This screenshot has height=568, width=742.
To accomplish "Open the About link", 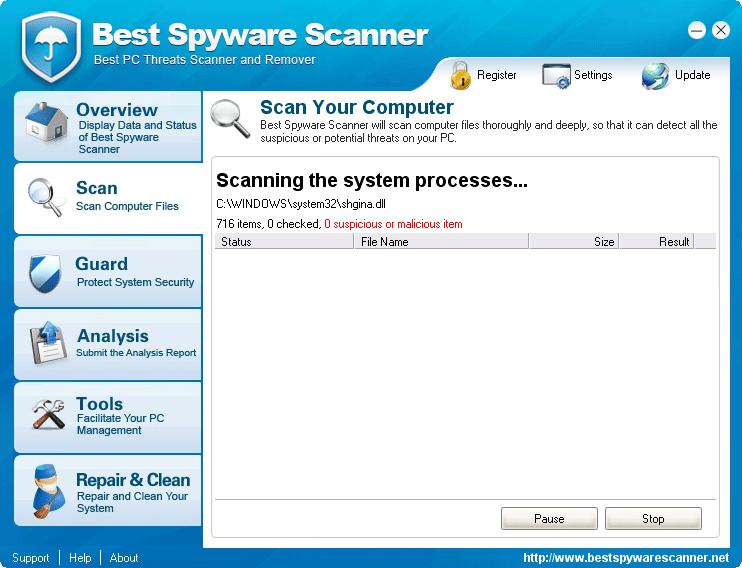I will (124, 558).
